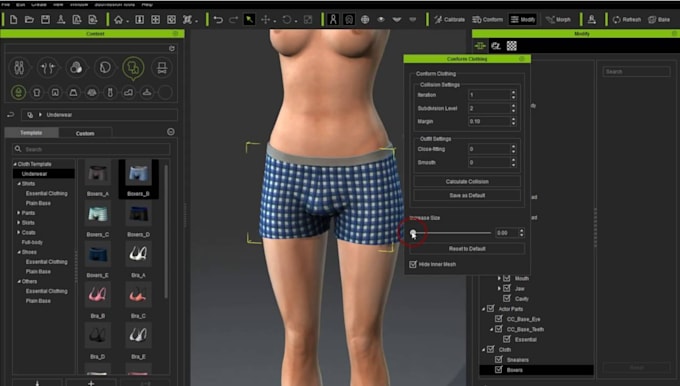The image size is (680, 386).
Task: Click the eye visibility toolbar icon
Action: point(381,20)
